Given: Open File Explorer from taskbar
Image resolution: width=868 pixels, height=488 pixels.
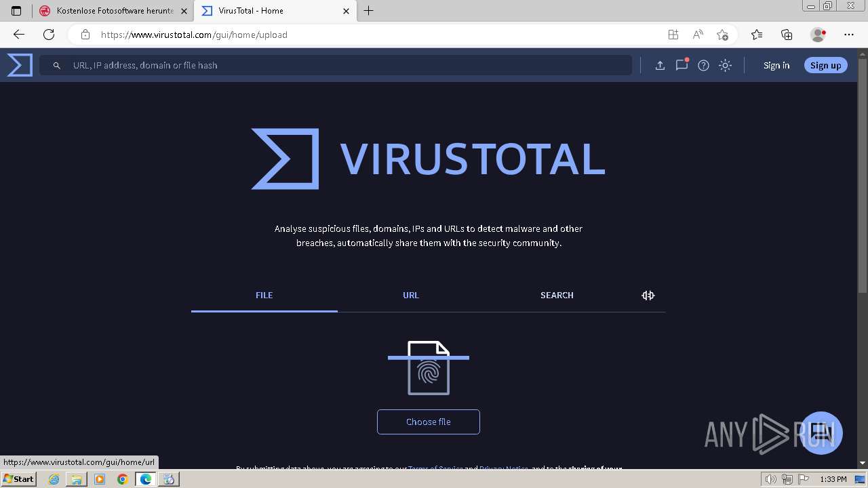Looking at the screenshot, I should (x=77, y=479).
